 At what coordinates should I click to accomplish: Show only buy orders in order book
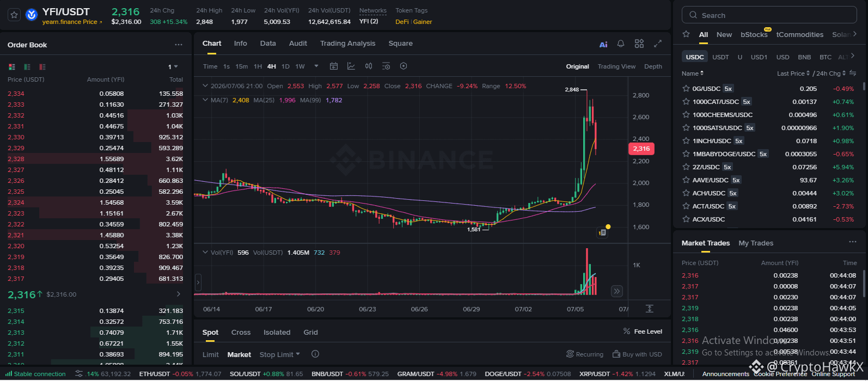tap(27, 67)
